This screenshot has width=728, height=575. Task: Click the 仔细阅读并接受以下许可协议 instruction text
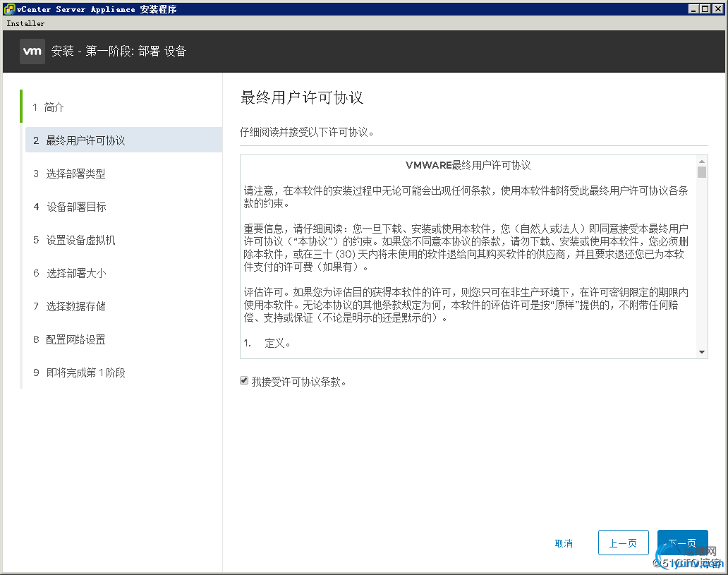coord(307,133)
